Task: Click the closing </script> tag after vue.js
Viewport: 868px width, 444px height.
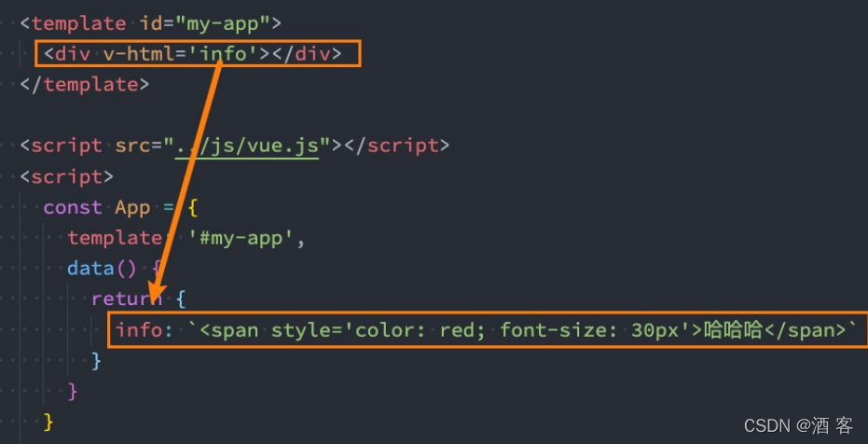Action: [x=396, y=146]
